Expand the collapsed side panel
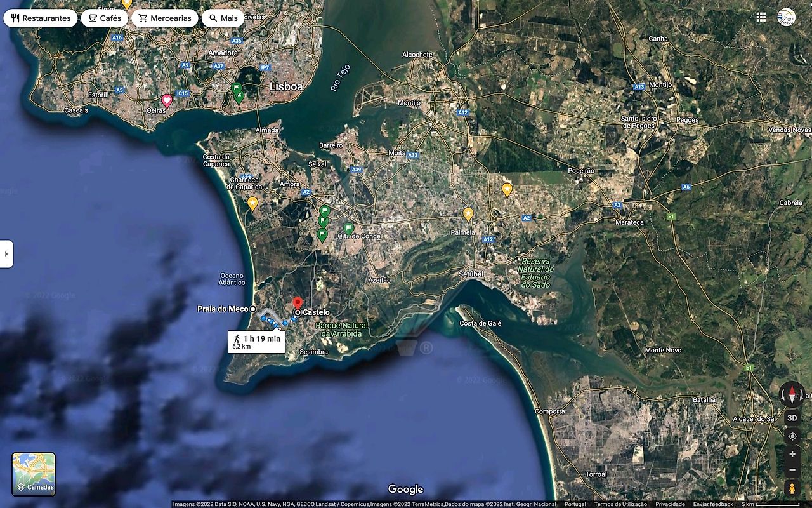The width and height of the screenshot is (812, 508). point(6,254)
